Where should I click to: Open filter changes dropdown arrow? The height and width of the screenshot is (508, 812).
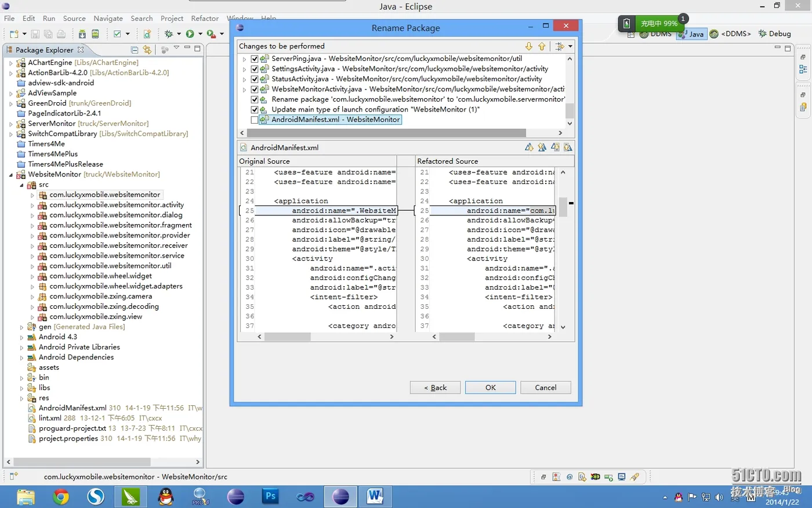click(x=570, y=46)
